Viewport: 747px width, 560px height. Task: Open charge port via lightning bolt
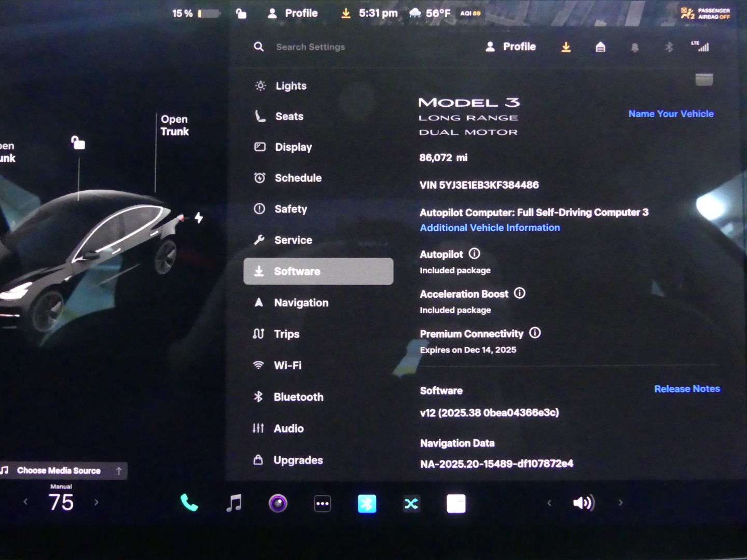199,218
